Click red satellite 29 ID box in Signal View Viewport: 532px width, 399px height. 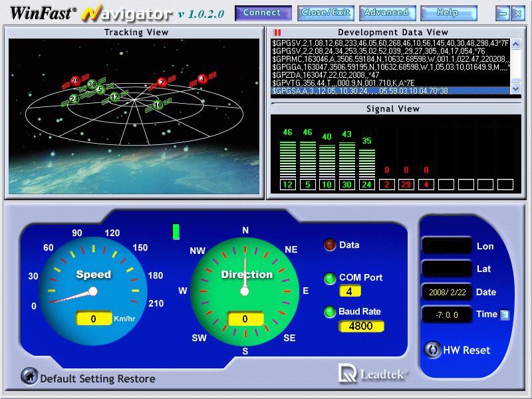point(406,185)
